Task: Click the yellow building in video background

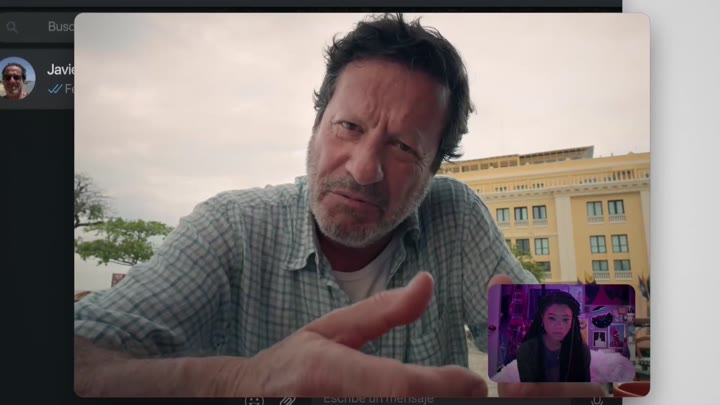Action: pyautogui.click(x=570, y=210)
